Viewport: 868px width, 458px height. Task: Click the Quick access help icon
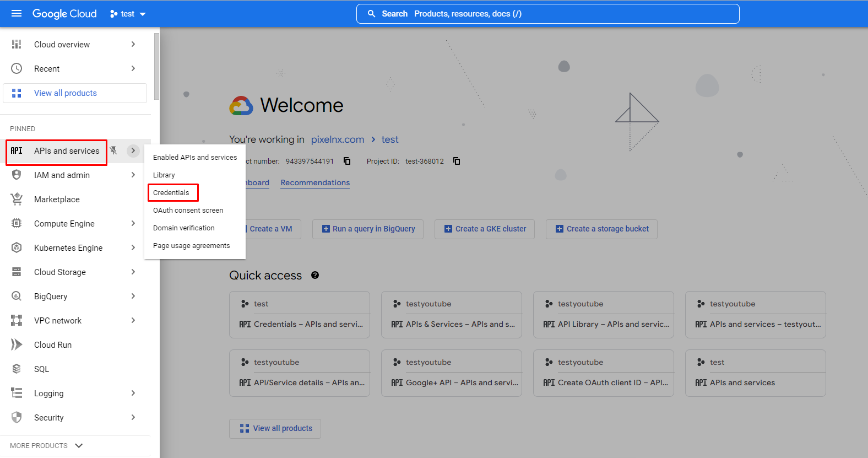315,275
